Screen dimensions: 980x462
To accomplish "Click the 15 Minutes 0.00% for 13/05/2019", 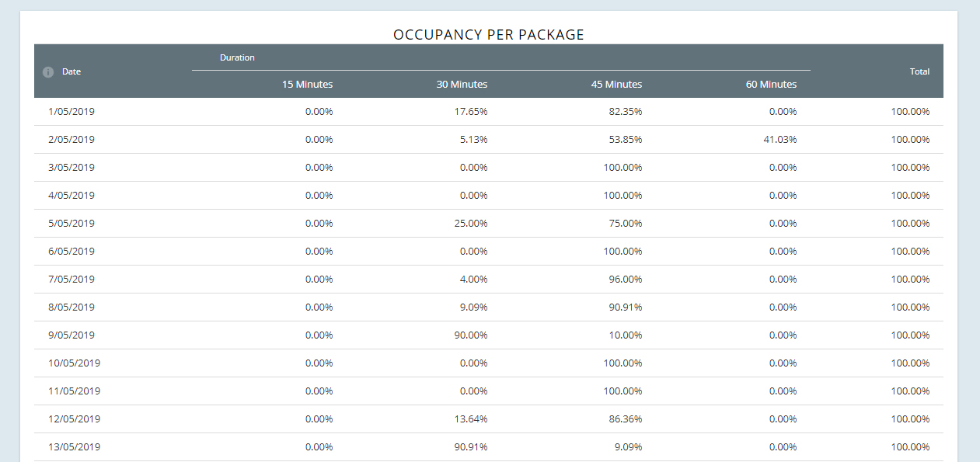I will (319, 447).
